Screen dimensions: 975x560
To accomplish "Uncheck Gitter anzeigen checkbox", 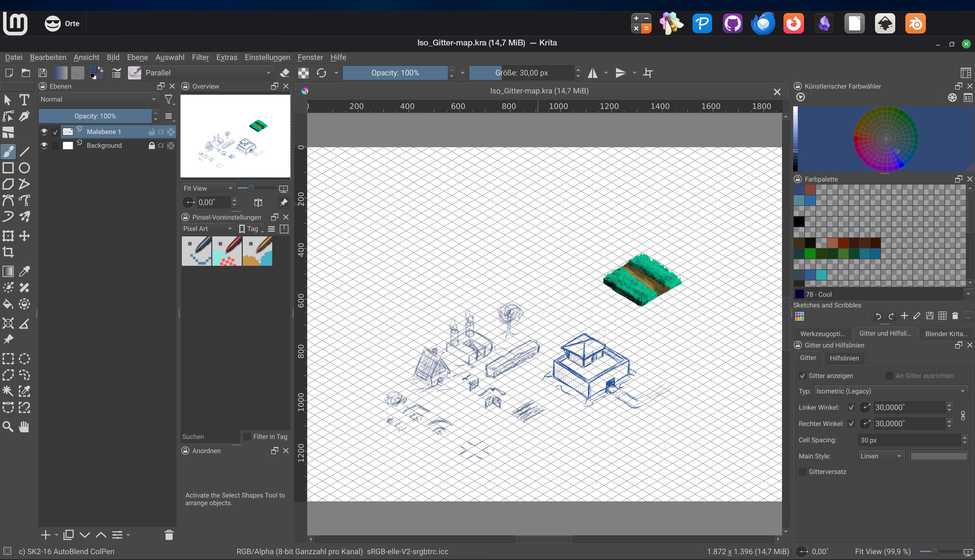I will click(803, 376).
